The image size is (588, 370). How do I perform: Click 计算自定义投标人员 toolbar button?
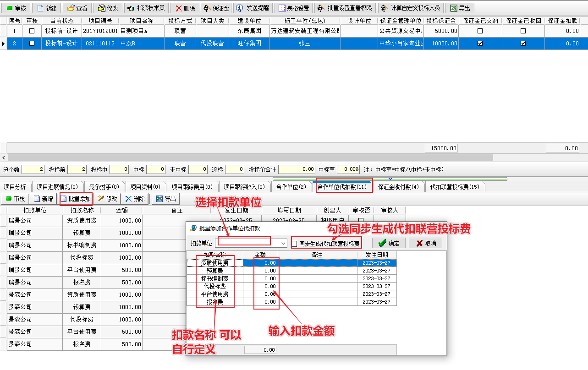[411, 8]
